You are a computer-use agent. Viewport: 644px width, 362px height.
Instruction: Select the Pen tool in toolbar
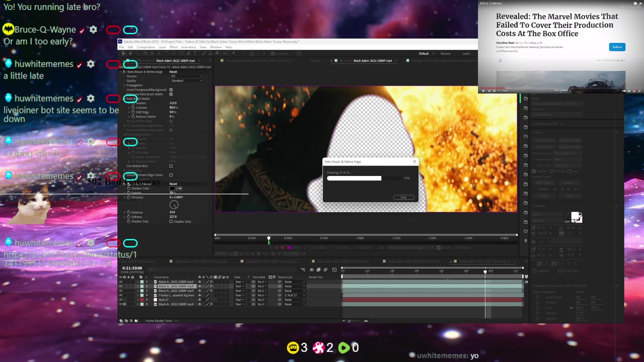[x=188, y=53]
